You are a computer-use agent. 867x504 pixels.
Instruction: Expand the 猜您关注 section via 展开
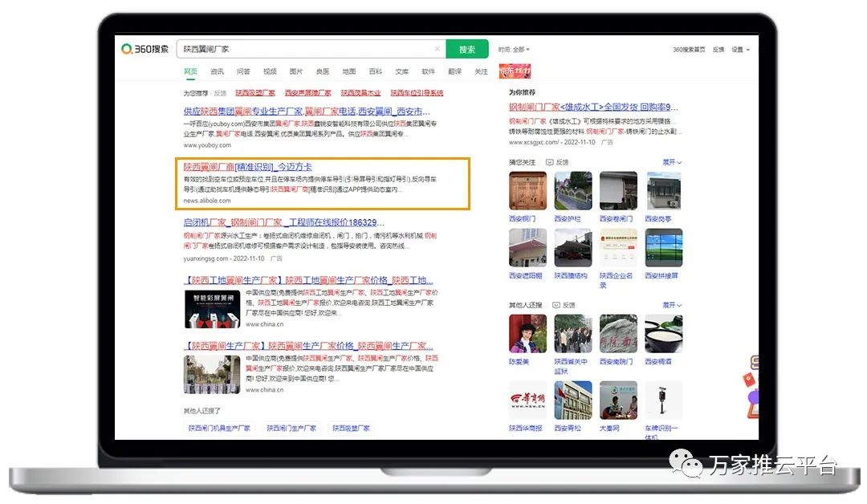click(671, 161)
